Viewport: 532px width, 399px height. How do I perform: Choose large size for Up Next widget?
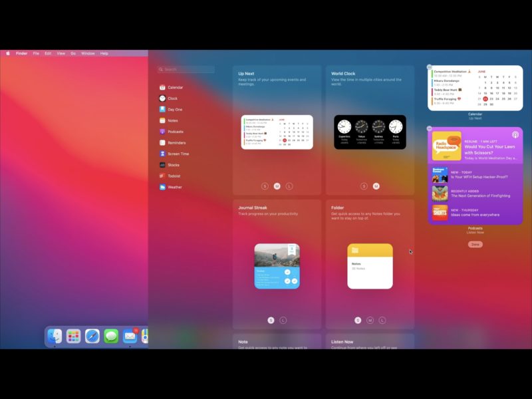click(289, 186)
